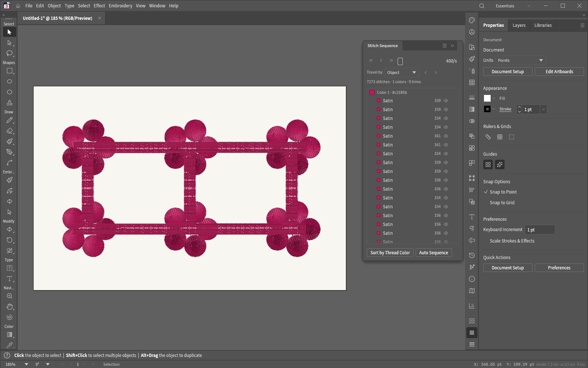Click the help question mark icon

point(7,355)
